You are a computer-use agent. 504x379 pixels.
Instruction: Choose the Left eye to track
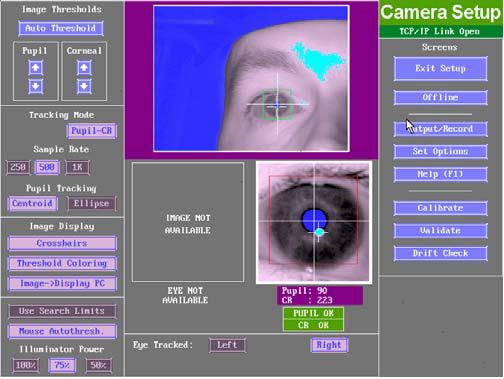point(227,345)
